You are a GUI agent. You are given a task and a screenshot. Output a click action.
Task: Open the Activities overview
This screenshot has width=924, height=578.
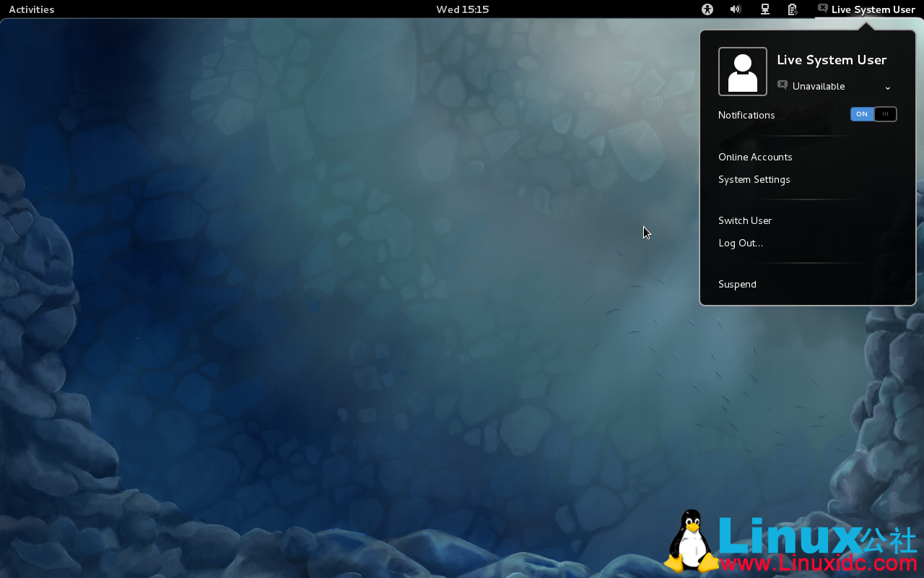(x=31, y=9)
